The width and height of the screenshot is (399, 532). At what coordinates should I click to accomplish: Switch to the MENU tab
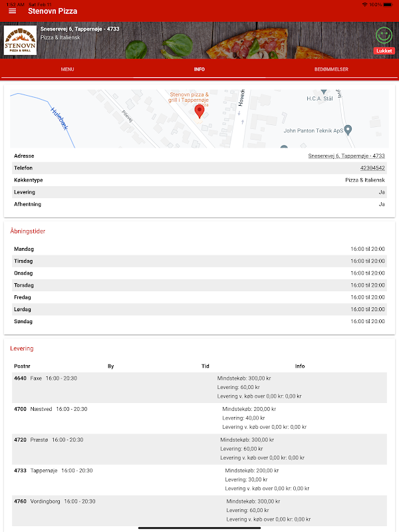67,69
